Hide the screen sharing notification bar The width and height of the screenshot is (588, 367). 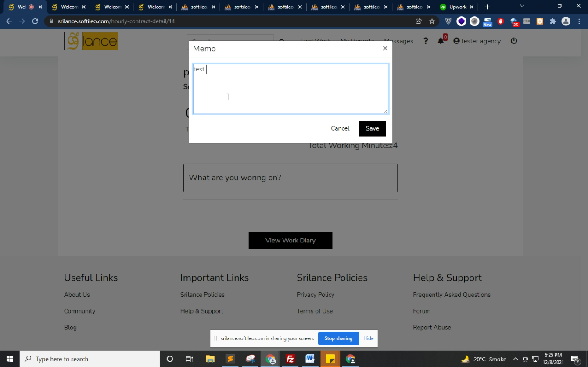(368, 338)
